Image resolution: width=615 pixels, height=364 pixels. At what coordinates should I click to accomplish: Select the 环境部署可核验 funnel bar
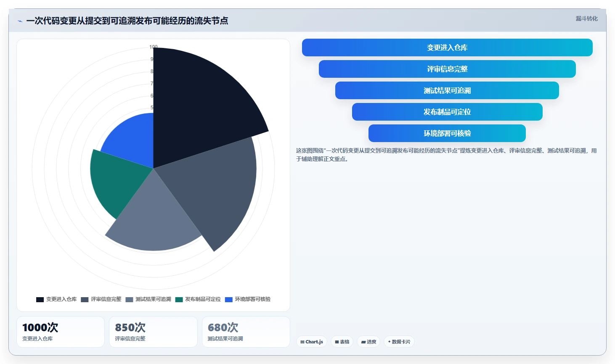tap(447, 133)
